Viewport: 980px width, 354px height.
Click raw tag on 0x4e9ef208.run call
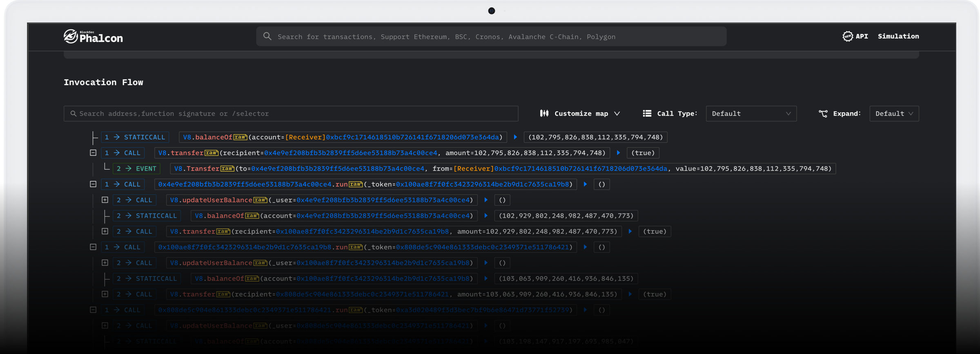pos(356,184)
